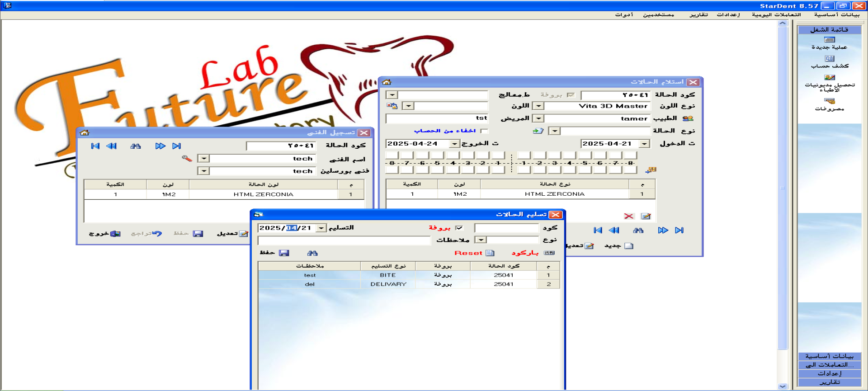Screen dimensions: 868x391
Task: Click green arrow icon beside نوع الحالة
Action: [x=538, y=131]
